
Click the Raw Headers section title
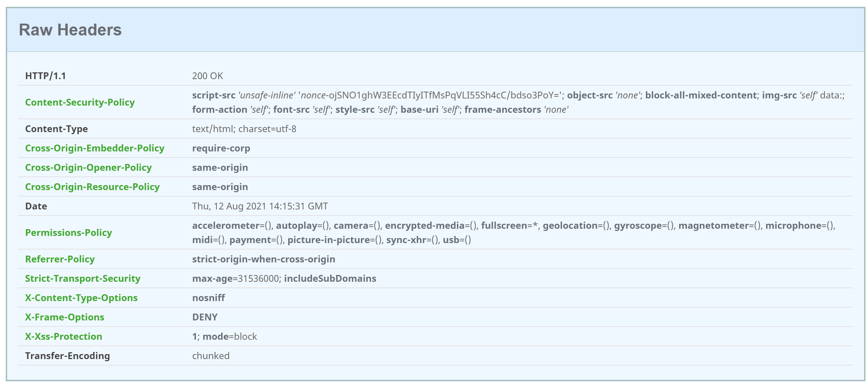(70, 30)
